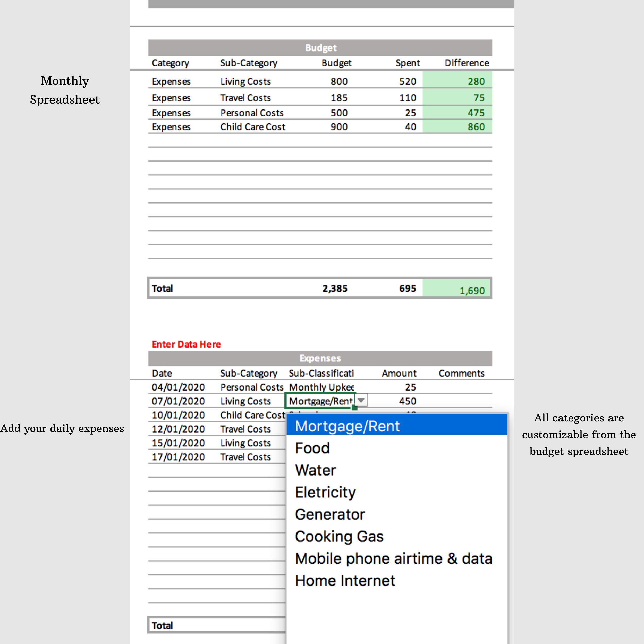Click the Expenses section header bar
644x644 pixels.
point(320,358)
